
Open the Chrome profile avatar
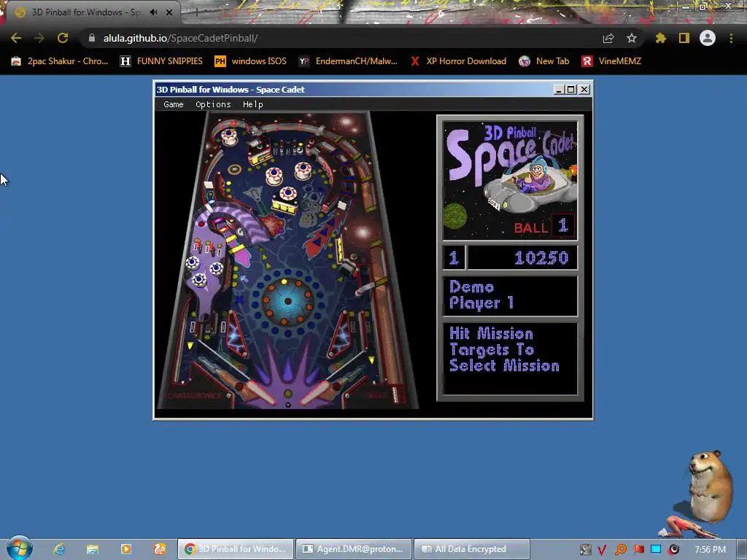click(708, 38)
